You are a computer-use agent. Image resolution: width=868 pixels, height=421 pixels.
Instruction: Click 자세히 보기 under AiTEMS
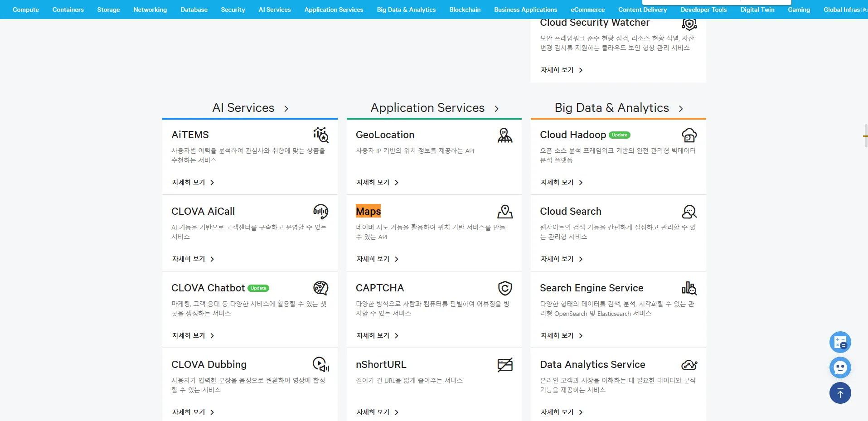[x=193, y=182]
